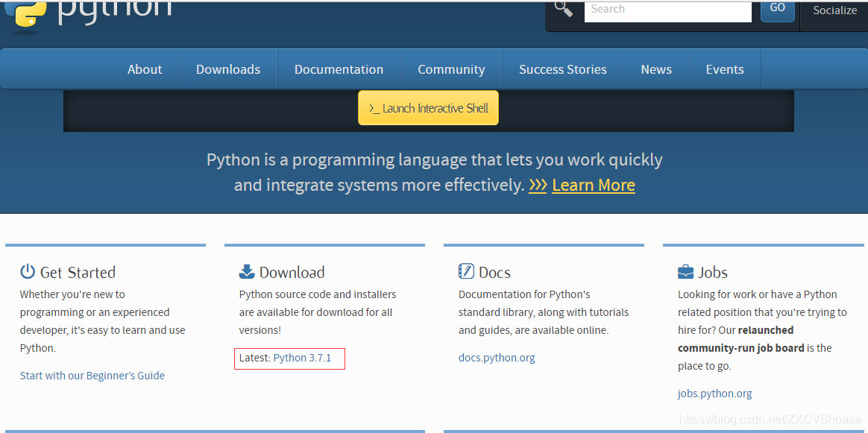Select the News menu item
Screen dimensions: 868x433
(x=656, y=69)
